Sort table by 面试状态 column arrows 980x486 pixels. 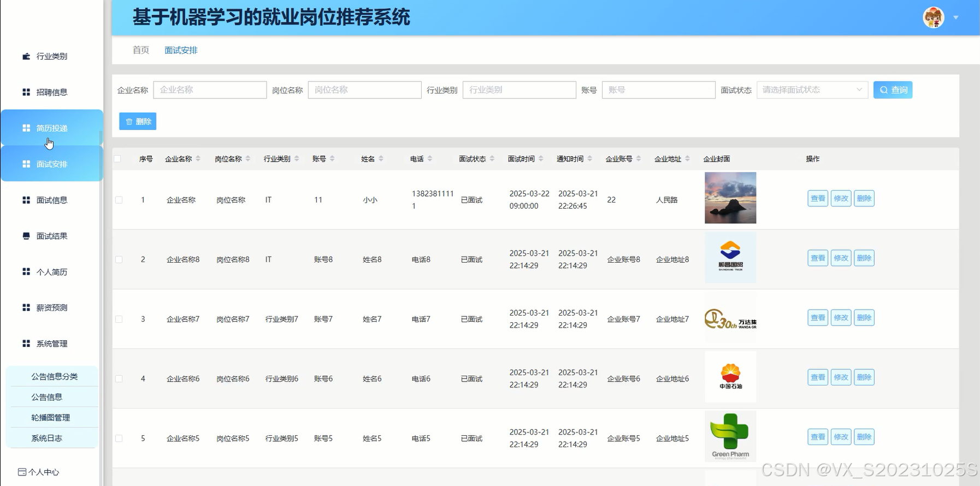[492, 159]
